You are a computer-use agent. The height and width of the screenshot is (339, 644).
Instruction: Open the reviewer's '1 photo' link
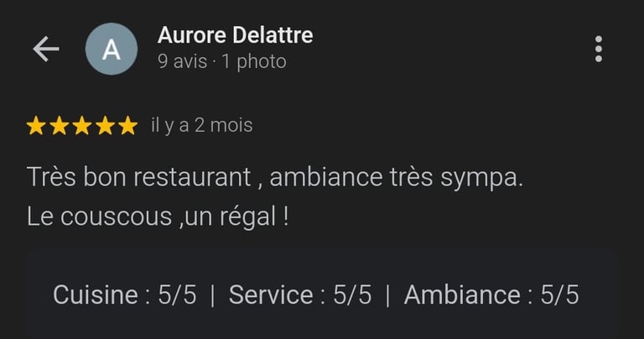(x=254, y=61)
